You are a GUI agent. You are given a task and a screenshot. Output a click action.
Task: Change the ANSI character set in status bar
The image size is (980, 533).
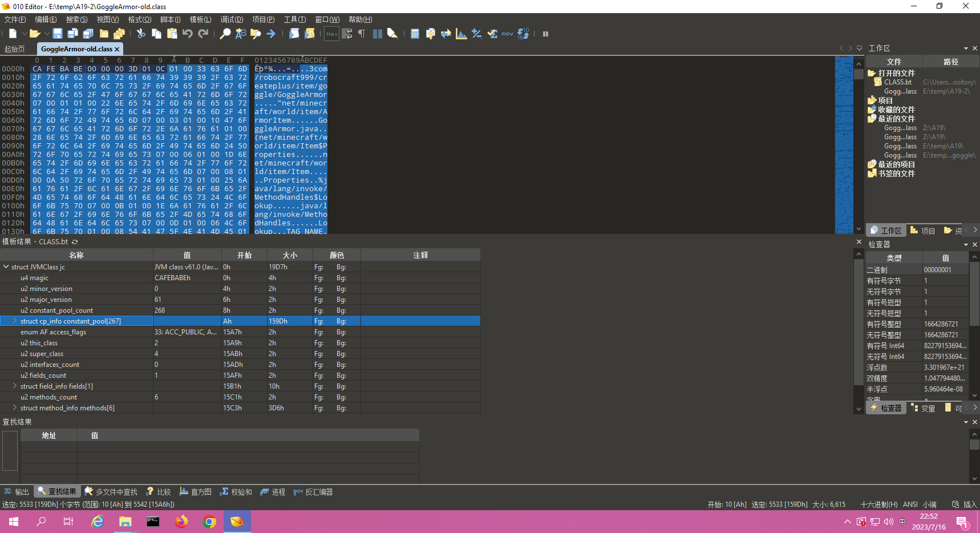pyautogui.click(x=910, y=504)
